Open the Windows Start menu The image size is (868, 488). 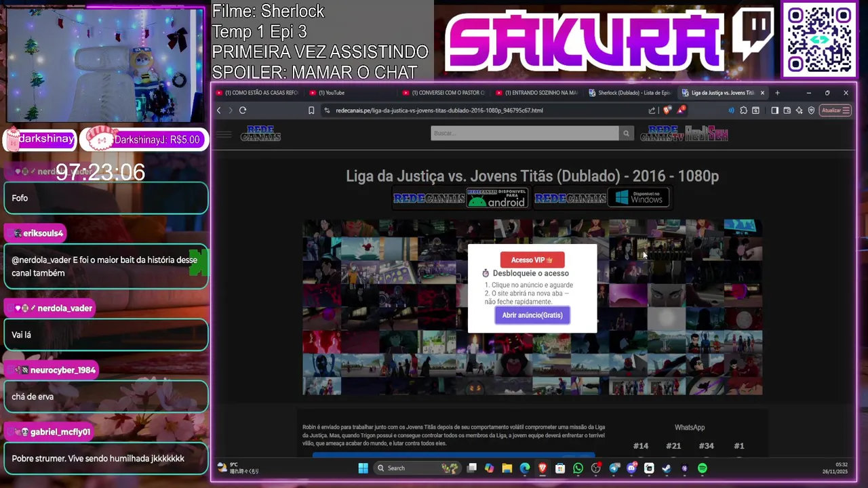(363, 468)
